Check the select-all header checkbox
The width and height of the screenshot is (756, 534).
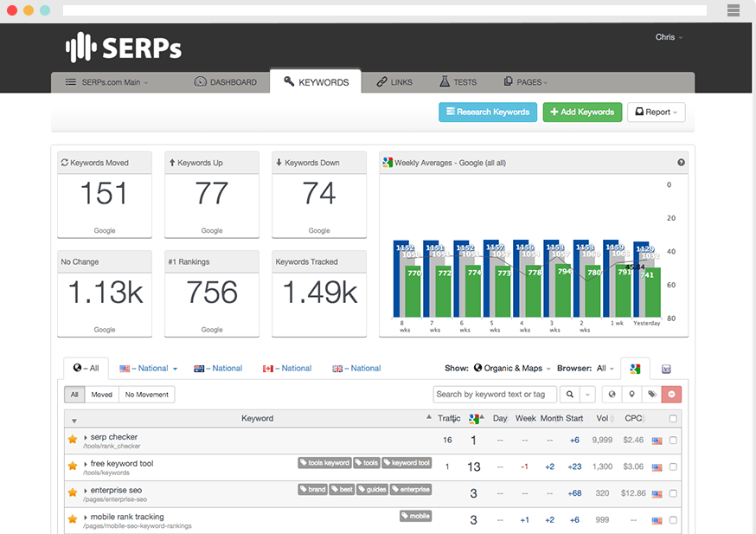tap(673, 418)
